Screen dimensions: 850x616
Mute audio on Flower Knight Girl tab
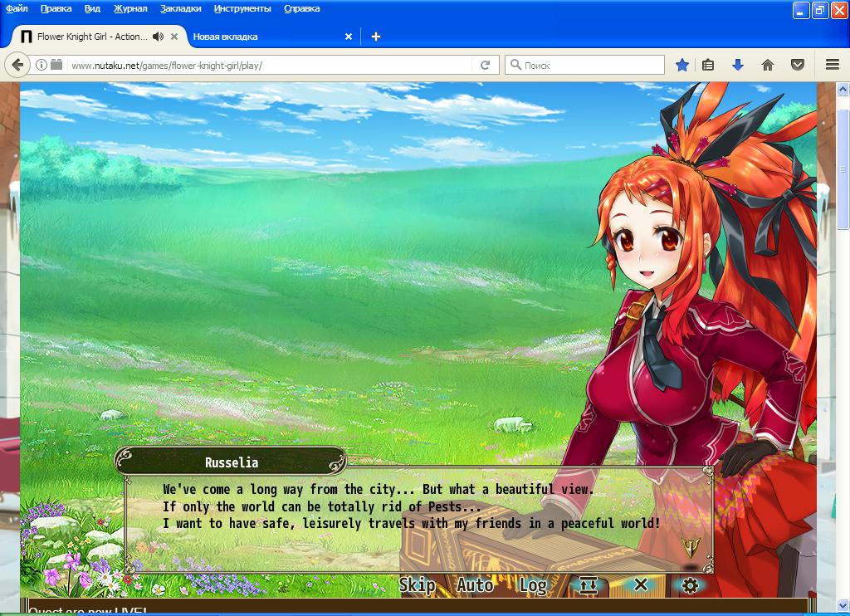pos(158,37)
